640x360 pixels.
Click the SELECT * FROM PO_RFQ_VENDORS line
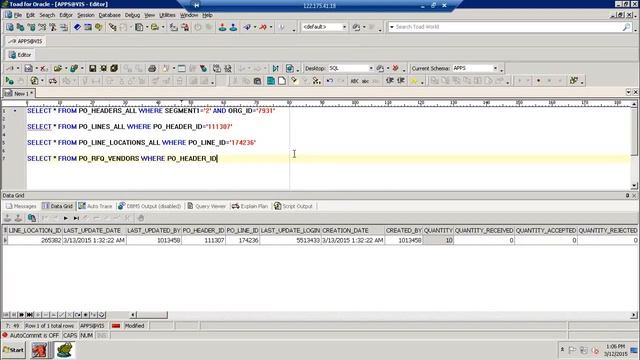(x=122, y=158)
